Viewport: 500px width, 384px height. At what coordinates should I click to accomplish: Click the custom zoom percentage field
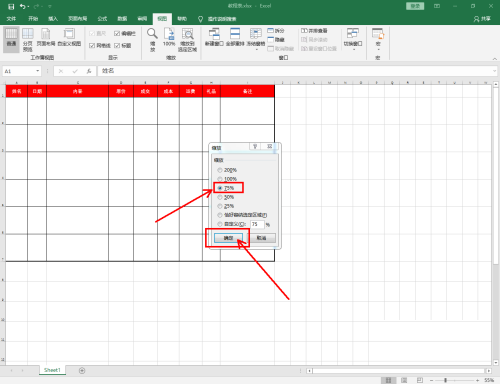tap(257, 224)
